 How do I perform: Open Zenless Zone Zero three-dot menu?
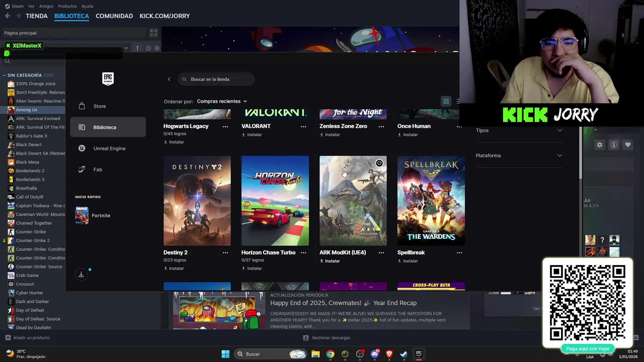pyautogui.click(x=381, y=126)
